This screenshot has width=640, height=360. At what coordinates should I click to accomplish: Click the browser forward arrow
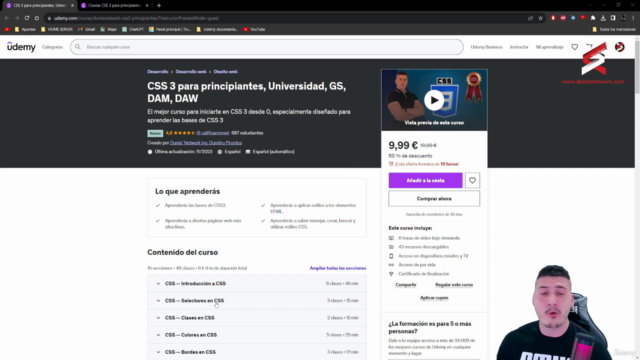coord(17,18)
